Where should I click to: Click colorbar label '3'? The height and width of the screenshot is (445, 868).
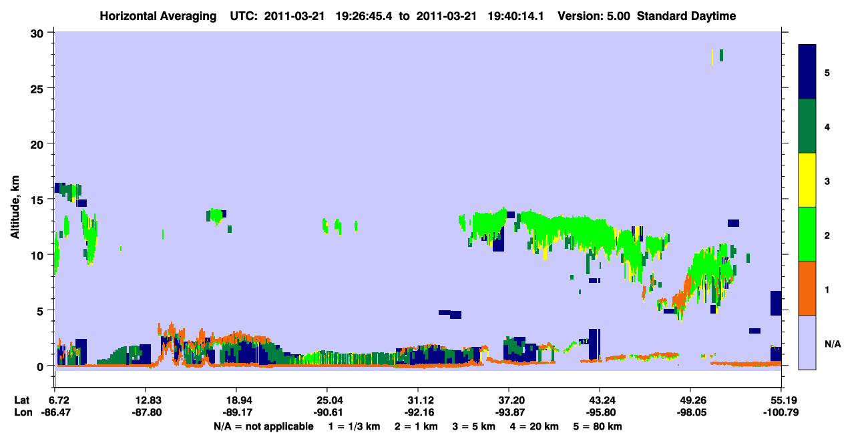click(827, 181)
